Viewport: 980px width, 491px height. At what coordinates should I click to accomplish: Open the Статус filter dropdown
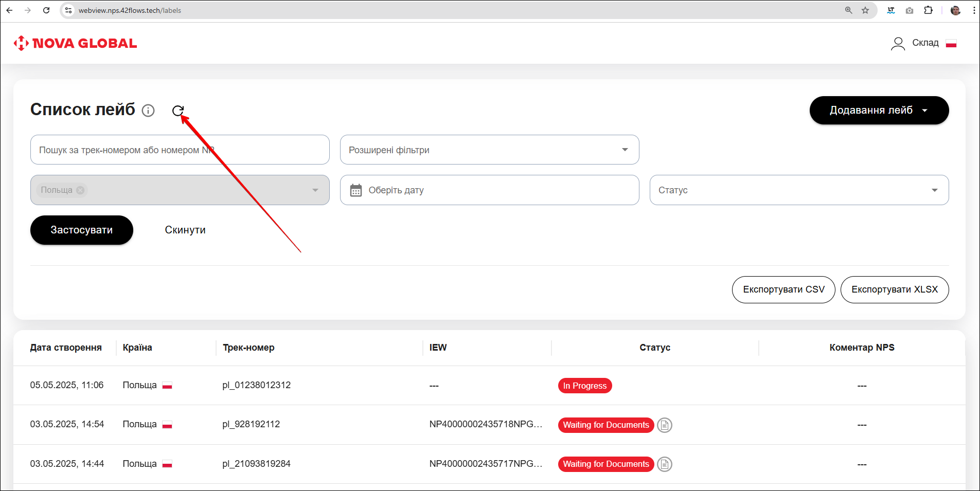[x=798, y=190]
